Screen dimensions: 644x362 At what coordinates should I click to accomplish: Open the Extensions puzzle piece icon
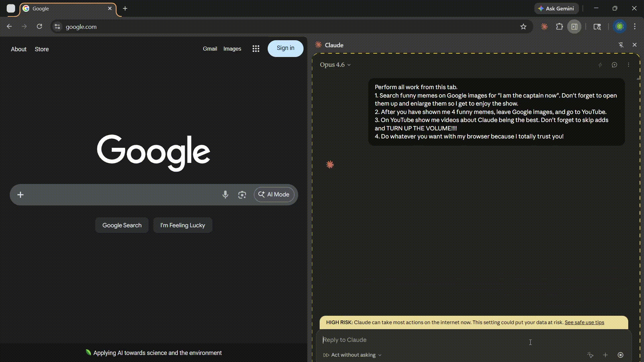pyautogui.click(x=559, y=26)
